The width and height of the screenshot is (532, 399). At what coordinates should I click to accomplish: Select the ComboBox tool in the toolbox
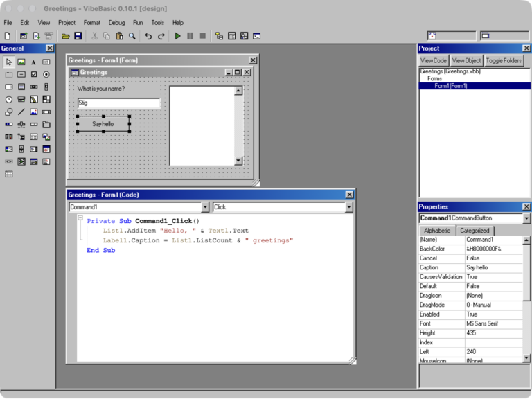[9, 87]
